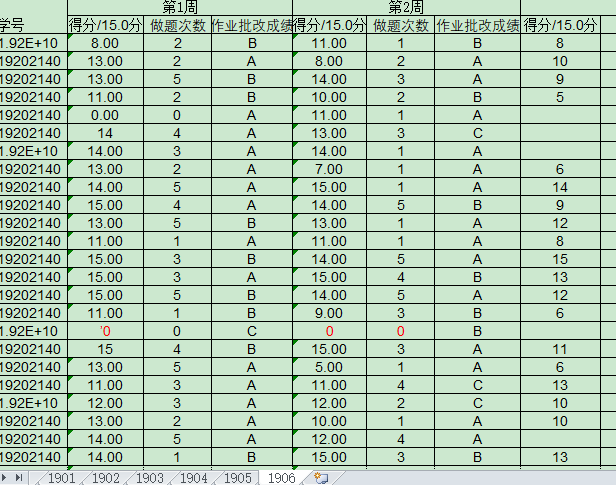Viewport: 616px width, 485px height.
Task: Select 作业批改成绩 header under 第1周
Action: [x=252, y=24]
